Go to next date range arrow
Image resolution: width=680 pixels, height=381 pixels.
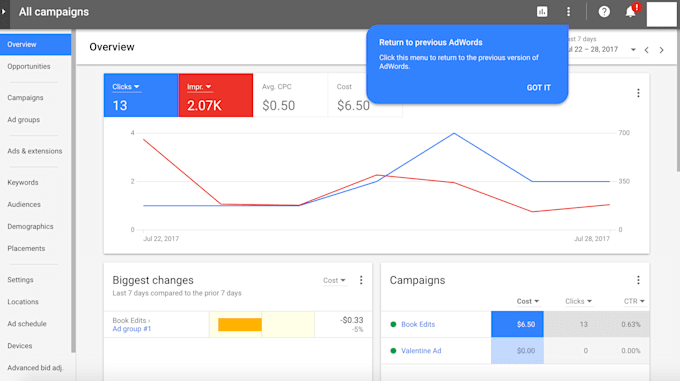[x=661, y=50]
